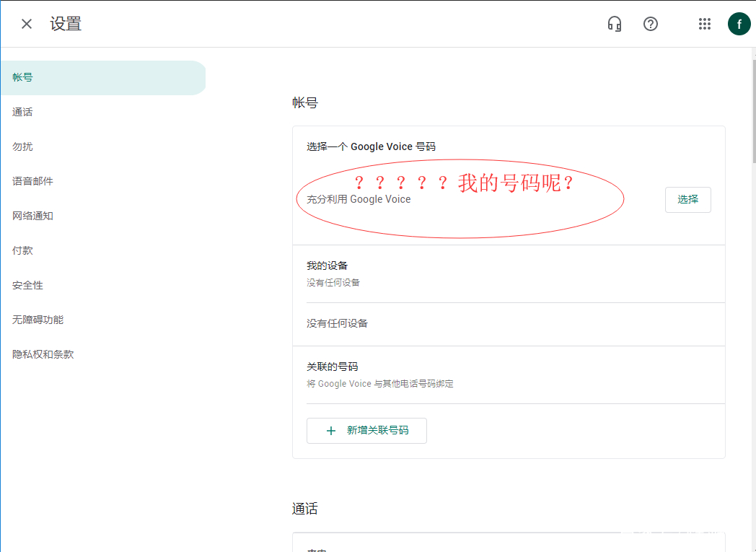Open the Google apps grid icon
The height and width of the screenshot is (552, 756).
click(704, 24)
